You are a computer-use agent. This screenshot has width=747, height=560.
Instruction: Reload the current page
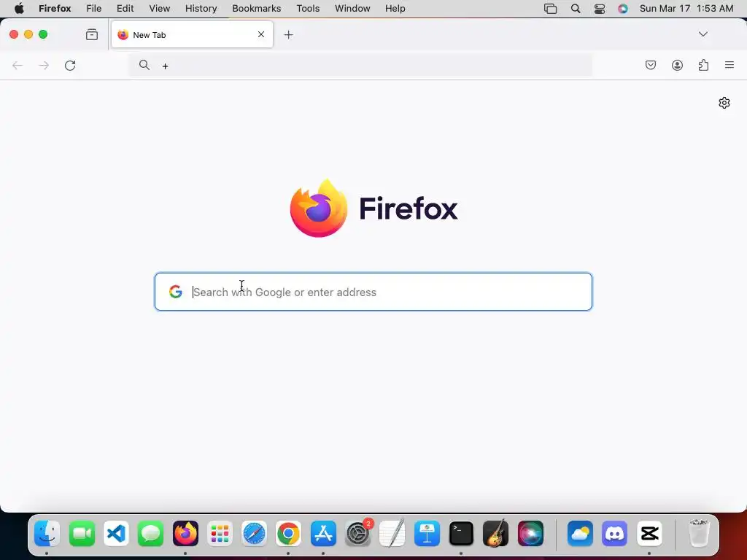[x=70, y=65]
